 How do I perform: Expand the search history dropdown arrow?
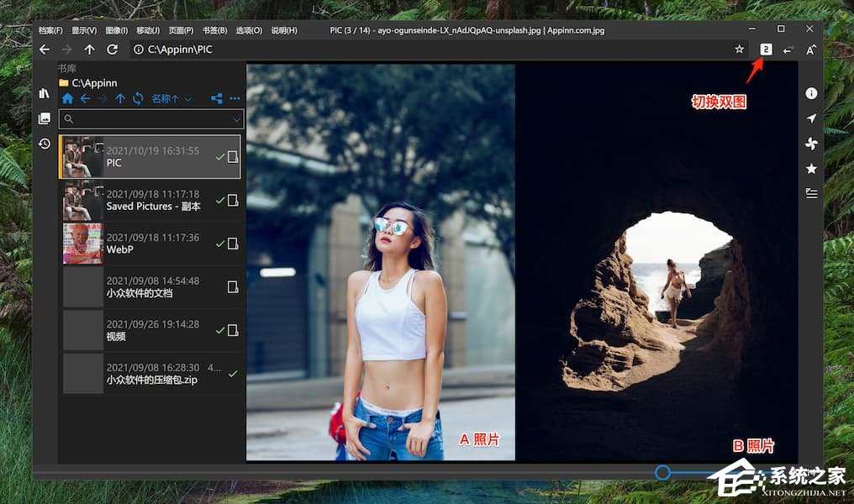coord(236,119)
